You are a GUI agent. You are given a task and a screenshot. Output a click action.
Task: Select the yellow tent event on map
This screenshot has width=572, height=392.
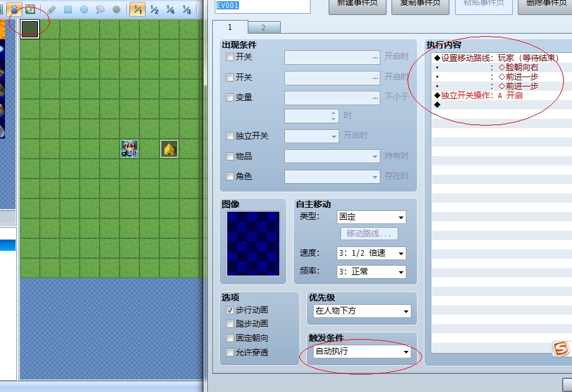169,149
